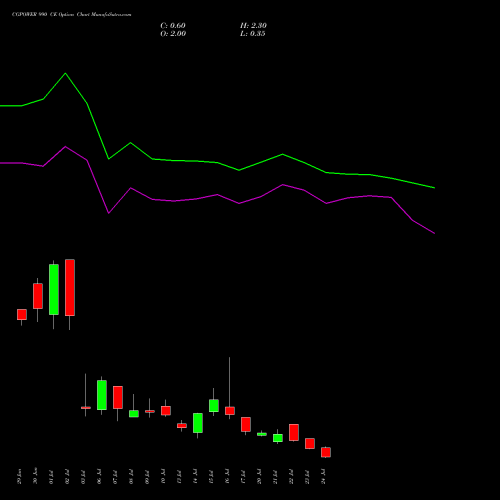Click the 15 Jul date label
500x500 pixels.
[x=211, y=476]
